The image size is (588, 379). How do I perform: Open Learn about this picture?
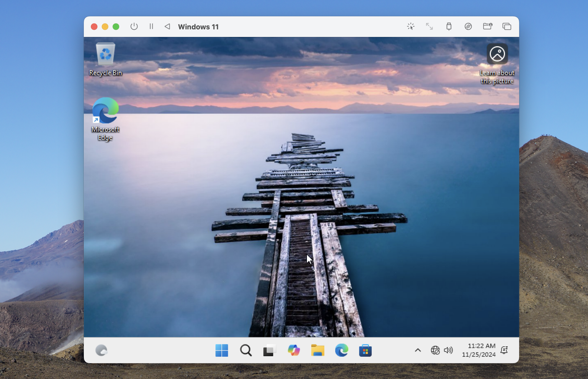click(497, 54)
